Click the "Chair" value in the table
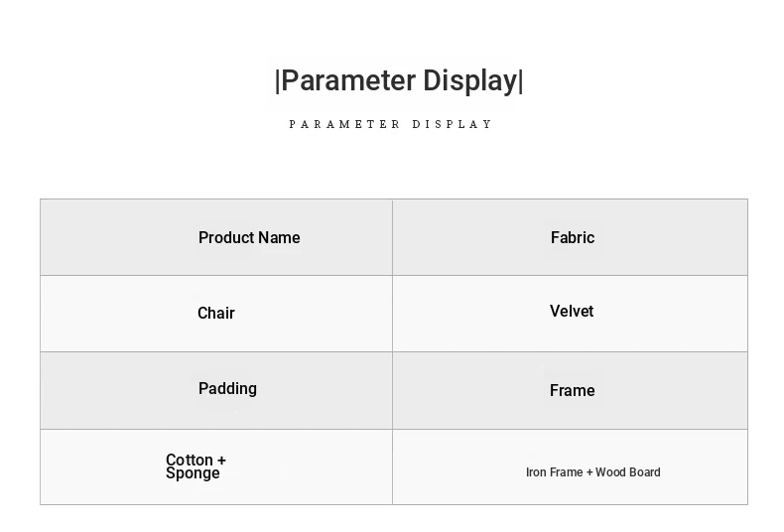The width and height of the screenshot is (784, 532). (216, 314)
